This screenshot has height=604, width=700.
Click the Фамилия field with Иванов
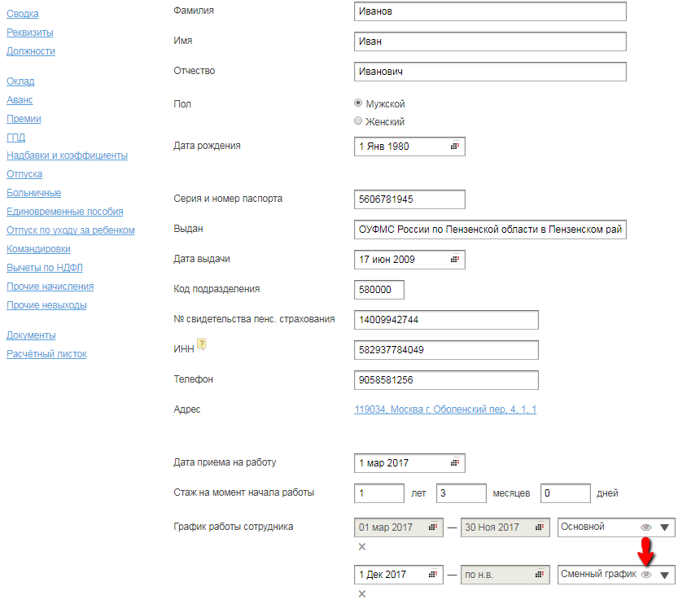pyautogui.click(x=490, y=11)
